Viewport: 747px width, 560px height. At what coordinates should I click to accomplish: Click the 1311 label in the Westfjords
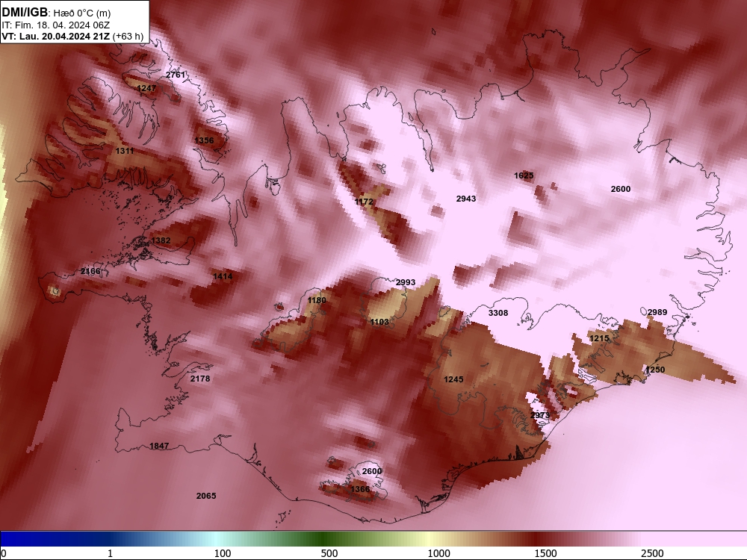(124, 151)
